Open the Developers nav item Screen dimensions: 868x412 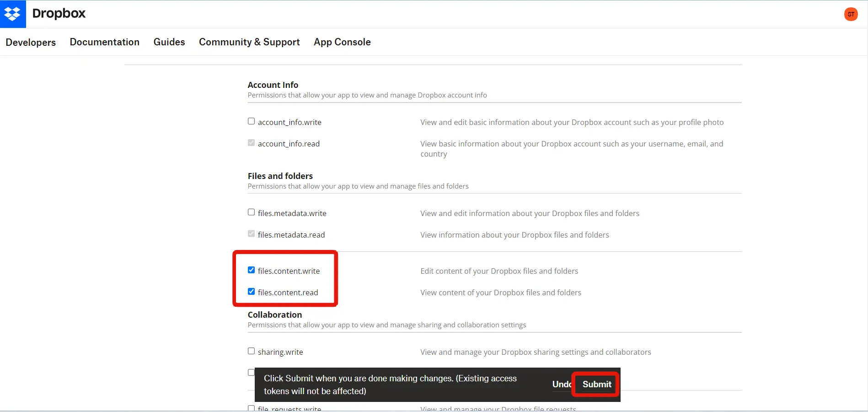(x=31, y=42)
